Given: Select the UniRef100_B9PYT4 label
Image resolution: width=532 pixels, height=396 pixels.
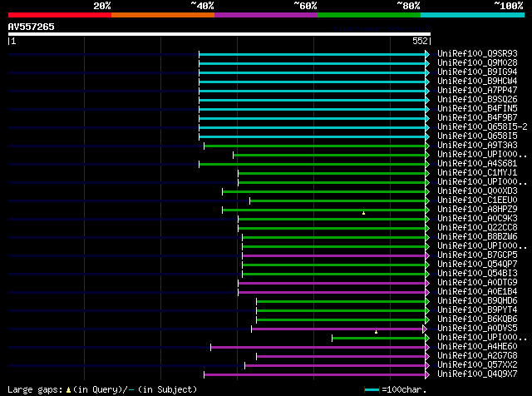Looking at the screenshot, I should pyautogui.click(x=477, y=310).
